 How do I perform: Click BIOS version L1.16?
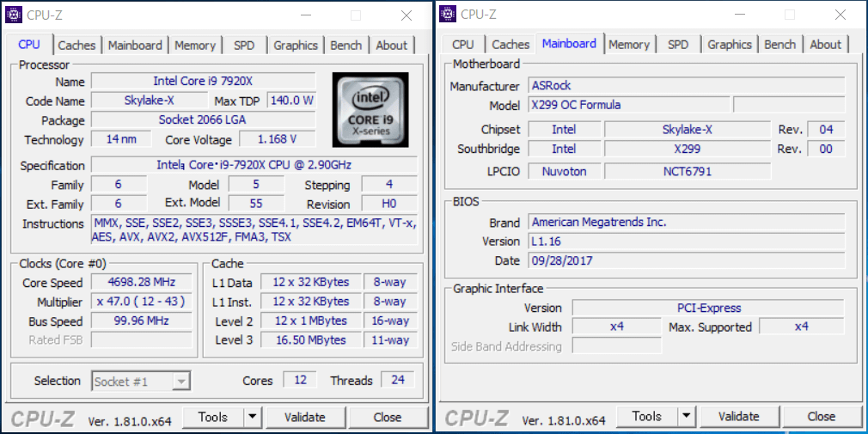point(687,241)
